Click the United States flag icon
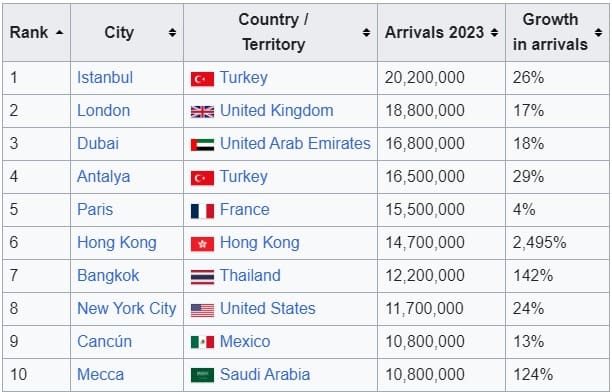 point(202,310)
